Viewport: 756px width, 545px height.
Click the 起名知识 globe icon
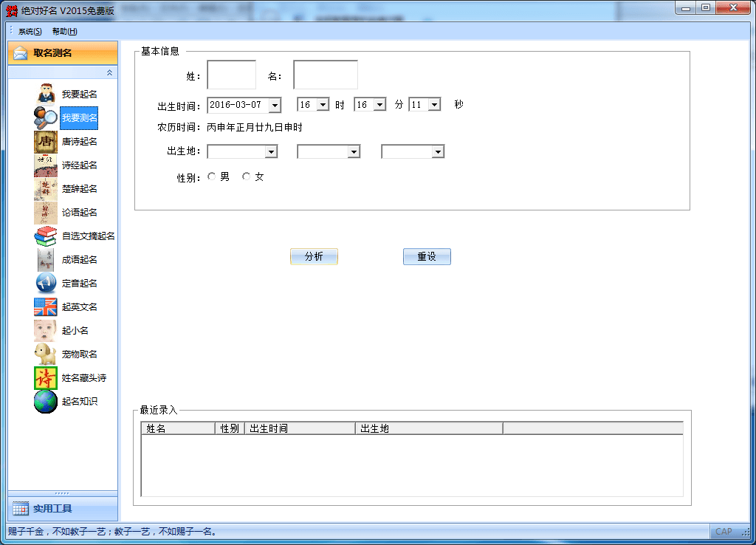pos(46,402)
